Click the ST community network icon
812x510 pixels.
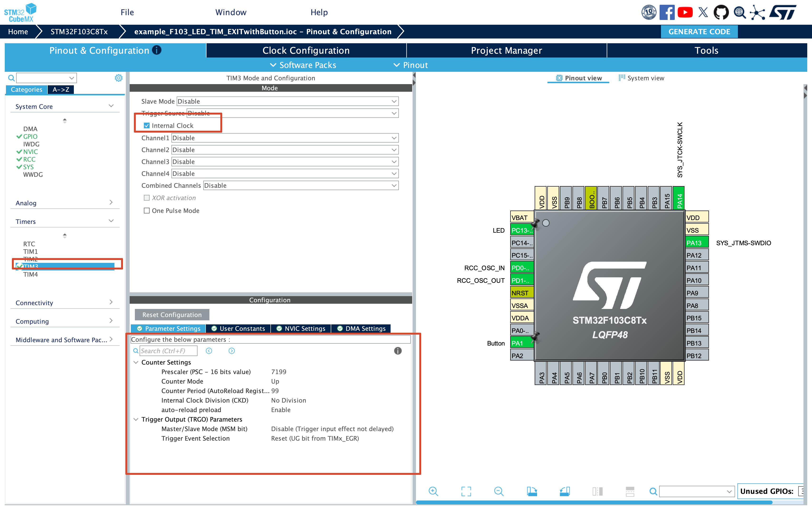(757, 13)
